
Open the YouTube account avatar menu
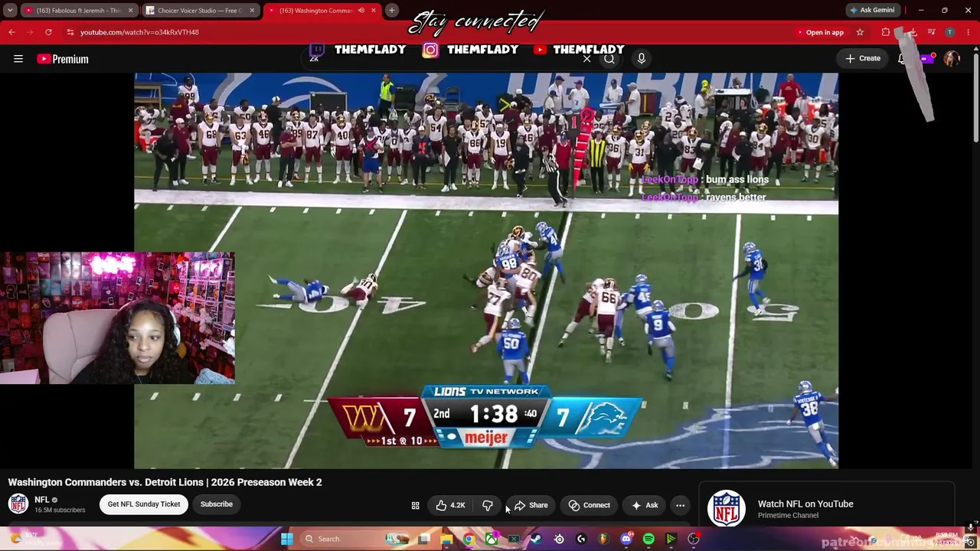[952, 59]
